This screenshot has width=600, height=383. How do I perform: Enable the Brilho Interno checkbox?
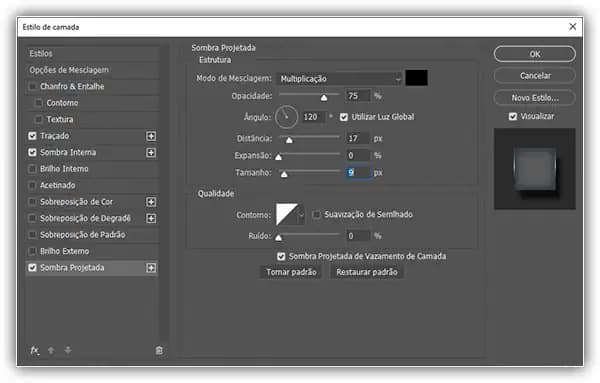click(x=33, y=169)
